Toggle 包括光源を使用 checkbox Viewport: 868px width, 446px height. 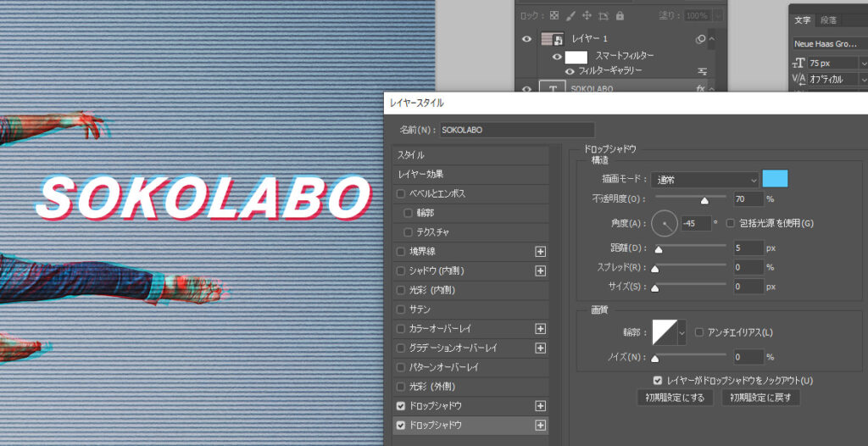(x=730, y=223)
